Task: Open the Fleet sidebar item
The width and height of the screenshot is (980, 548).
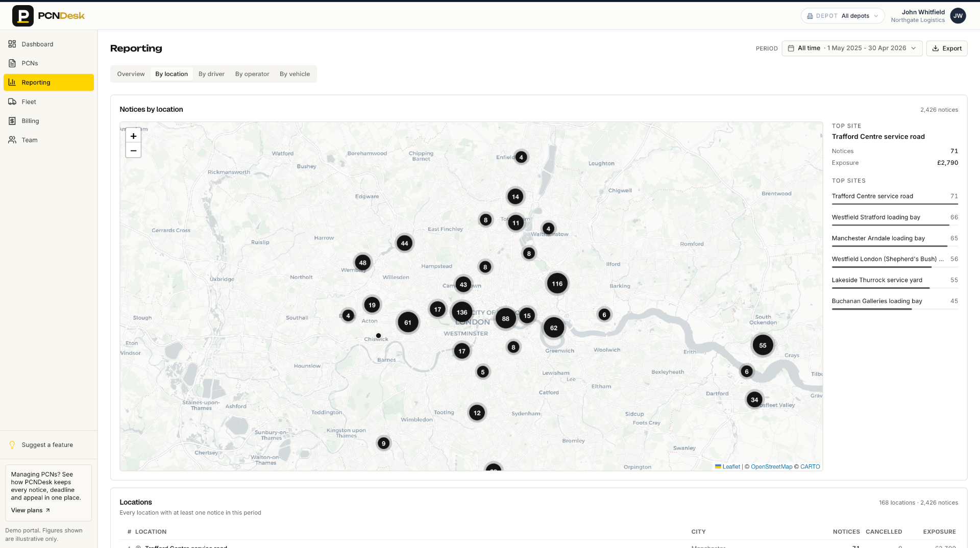Action: [x=48, y=102]
